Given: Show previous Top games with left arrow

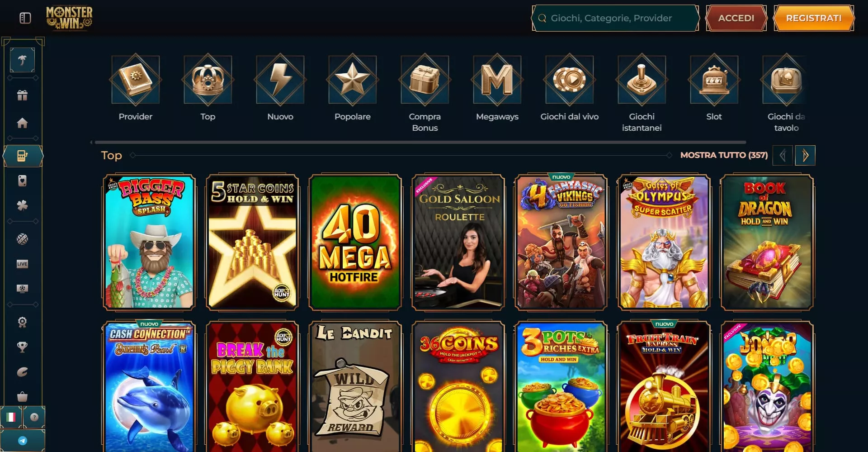Looking at the screenshot, I should (x=783, y=156).
